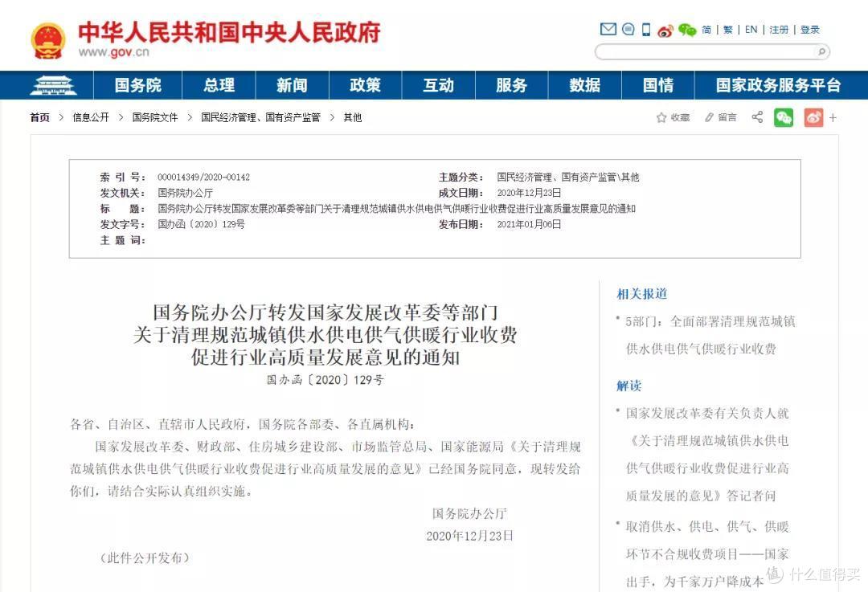Share via red Weibo button

(813, 117)
